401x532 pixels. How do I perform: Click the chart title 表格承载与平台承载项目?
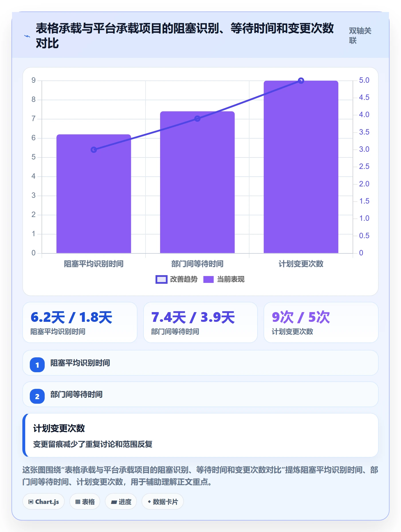point(185,36)
